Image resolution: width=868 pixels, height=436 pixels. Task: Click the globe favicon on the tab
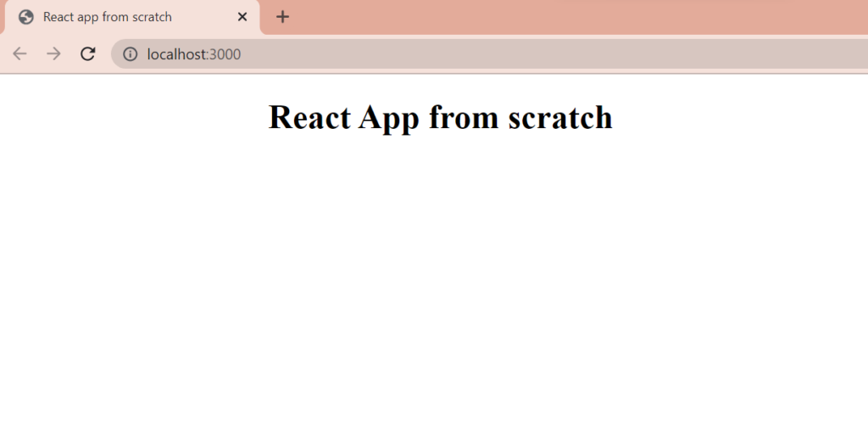[x=26, y=17]
